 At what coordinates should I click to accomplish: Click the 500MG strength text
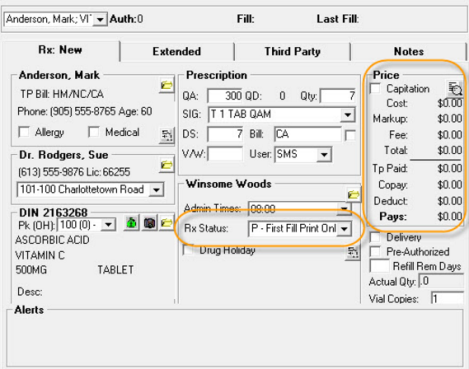(x=31, y=270)
